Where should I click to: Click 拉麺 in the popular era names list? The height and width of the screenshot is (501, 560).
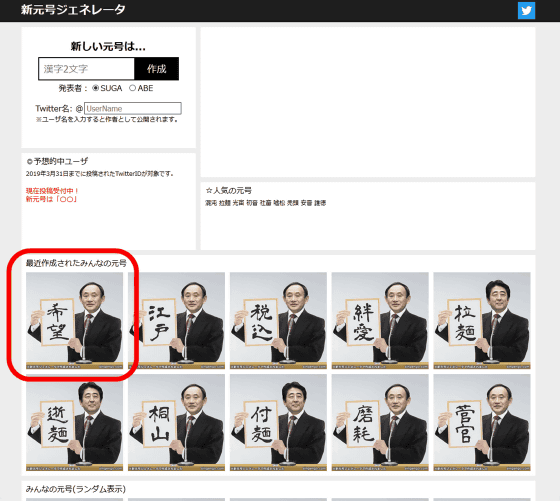225,203
